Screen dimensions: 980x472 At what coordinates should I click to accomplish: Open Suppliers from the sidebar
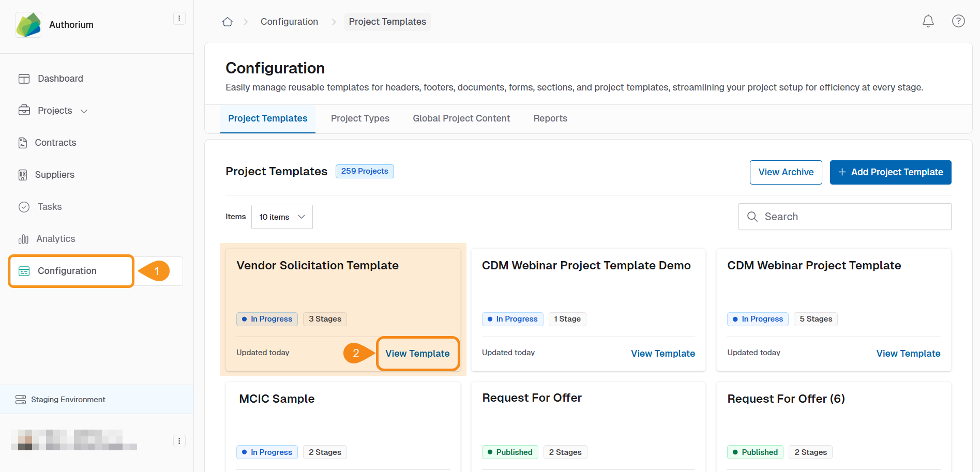pos(54,175)
